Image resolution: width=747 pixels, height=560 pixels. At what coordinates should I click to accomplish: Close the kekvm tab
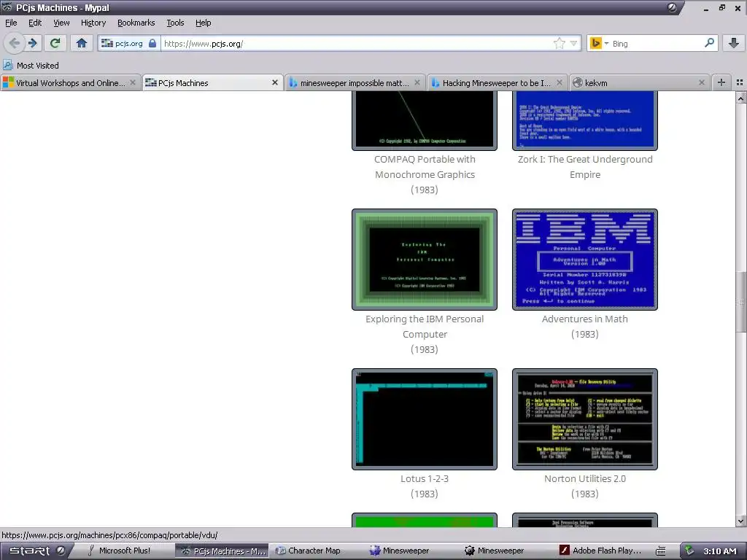pos(701,82)
